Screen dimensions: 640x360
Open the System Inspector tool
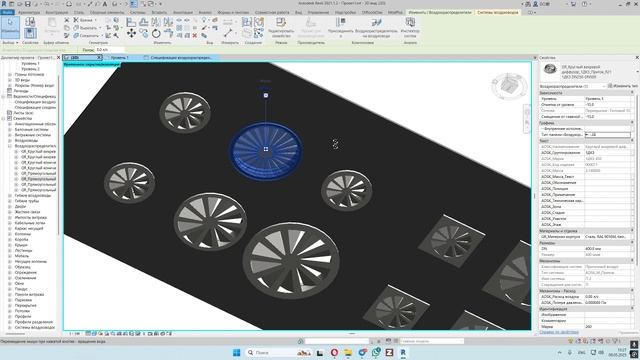click(410, 28)
